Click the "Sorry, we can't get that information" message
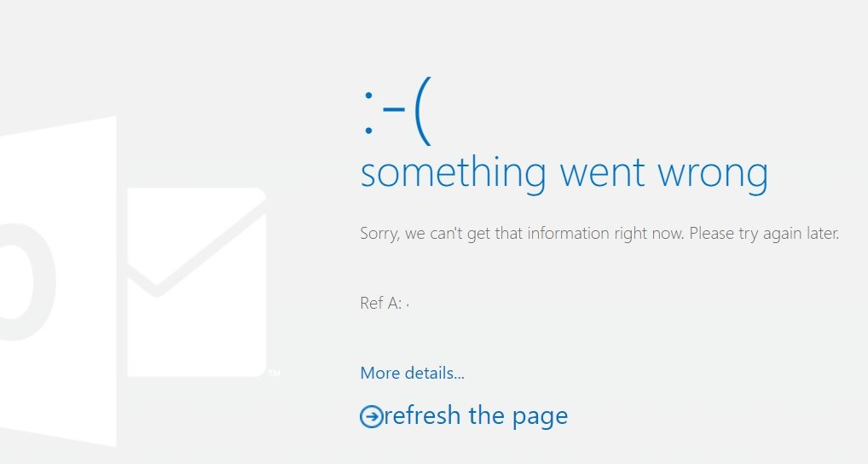Image resolution: width=868 pixels, height=464 pixels. (x=522, y=233)
